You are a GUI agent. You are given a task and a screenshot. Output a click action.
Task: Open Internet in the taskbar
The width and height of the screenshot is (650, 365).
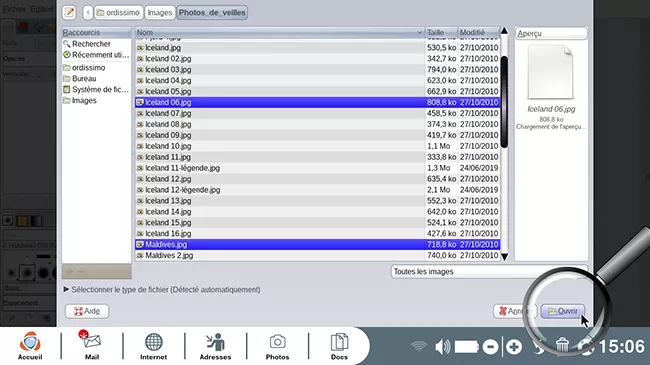pyautogui.click(x=153, y=346)
